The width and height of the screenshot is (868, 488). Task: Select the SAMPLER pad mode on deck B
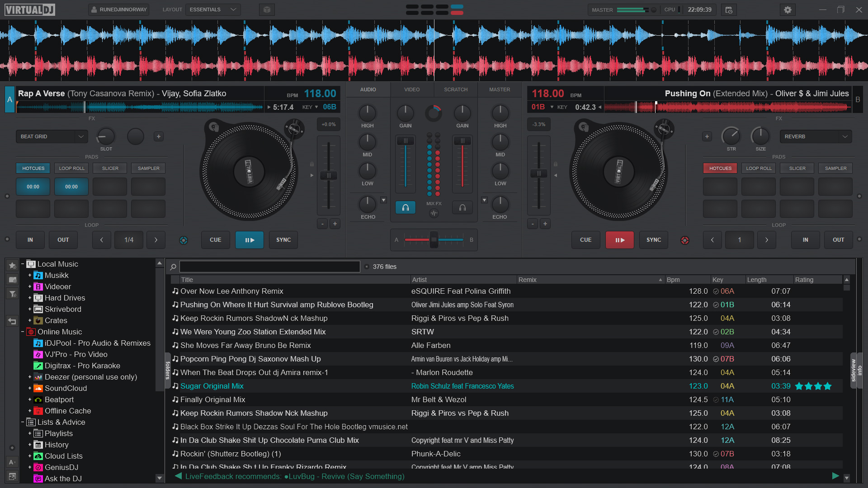click(836, 168)
